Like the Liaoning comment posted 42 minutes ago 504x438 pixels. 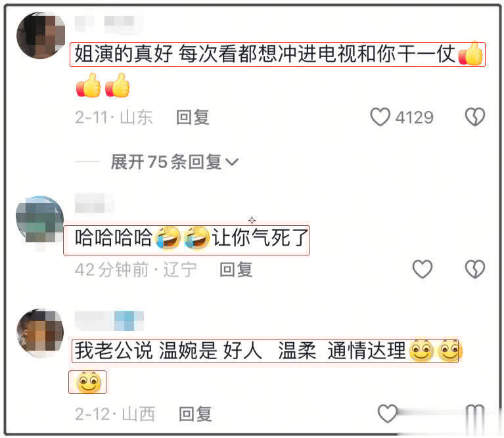(422, 269)
